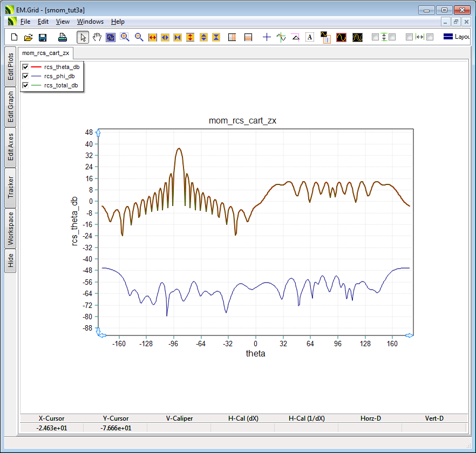Expand the Edit Plots side panel
476x453 pixels.
(10, 67)
